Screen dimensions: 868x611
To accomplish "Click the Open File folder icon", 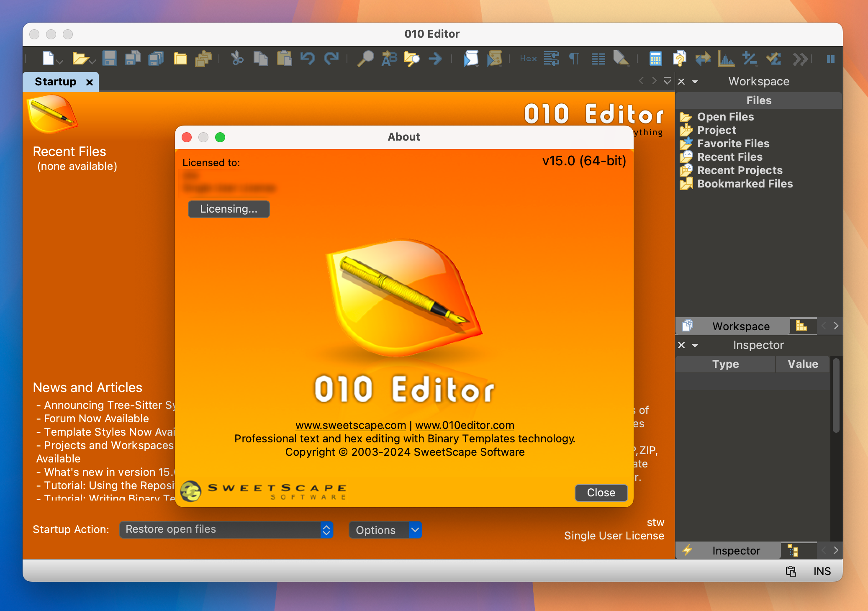I will point(80,59).
